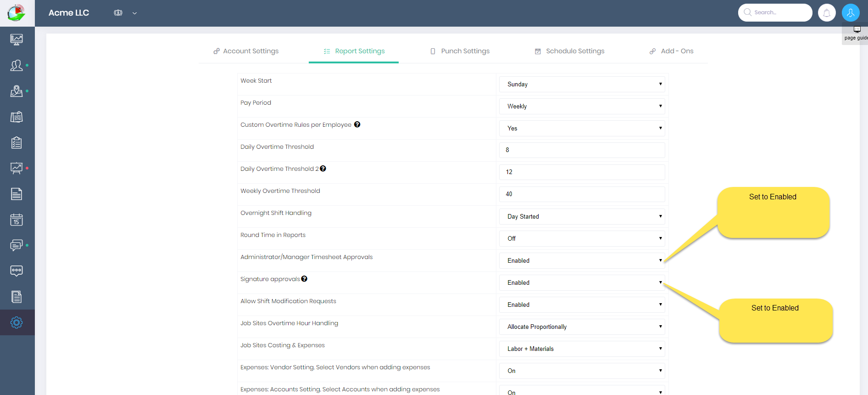The image size is (868, 395).
Task: Click the app logo in the top-left corner
Action: click(17, 13)
